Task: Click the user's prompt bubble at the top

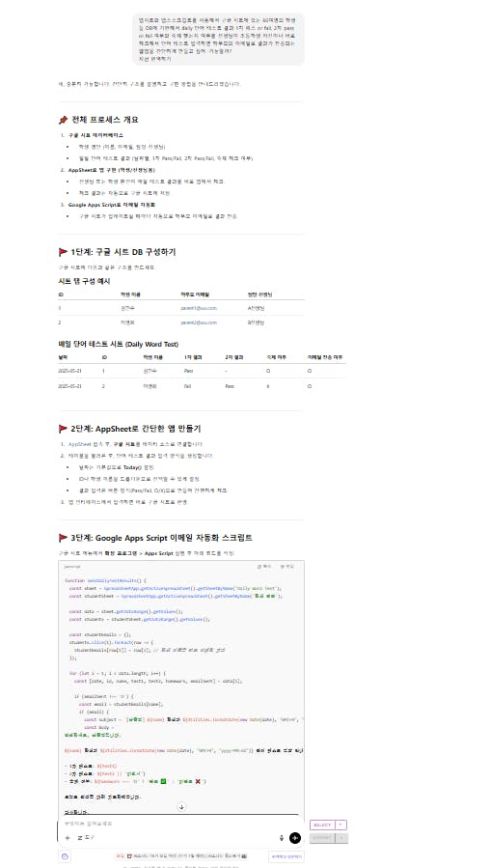Action: [218, 39]
